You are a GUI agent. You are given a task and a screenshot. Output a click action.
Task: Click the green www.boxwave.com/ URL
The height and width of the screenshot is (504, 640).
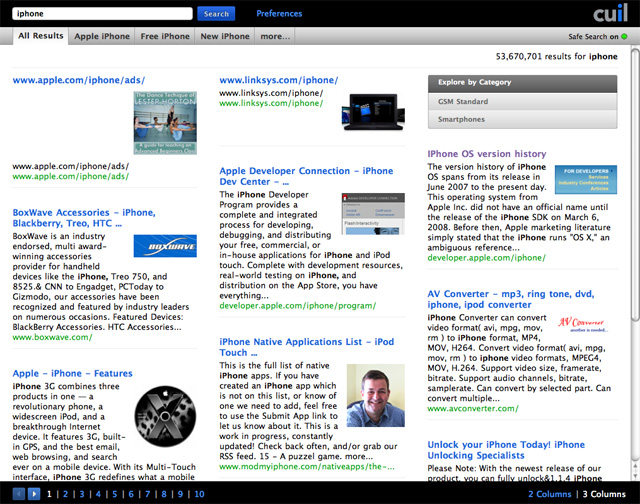coord(52,337)
